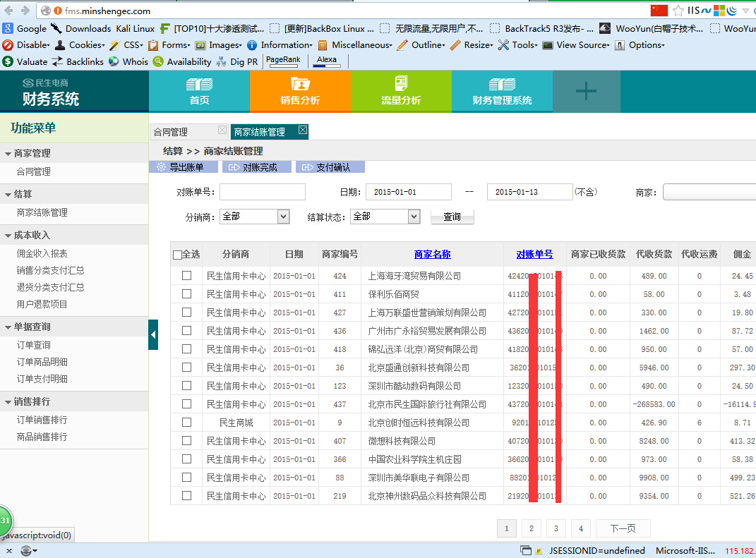Focus the 对账单号 input field
This screenshot has height=558, width=756.
click(x=263, y=192)
